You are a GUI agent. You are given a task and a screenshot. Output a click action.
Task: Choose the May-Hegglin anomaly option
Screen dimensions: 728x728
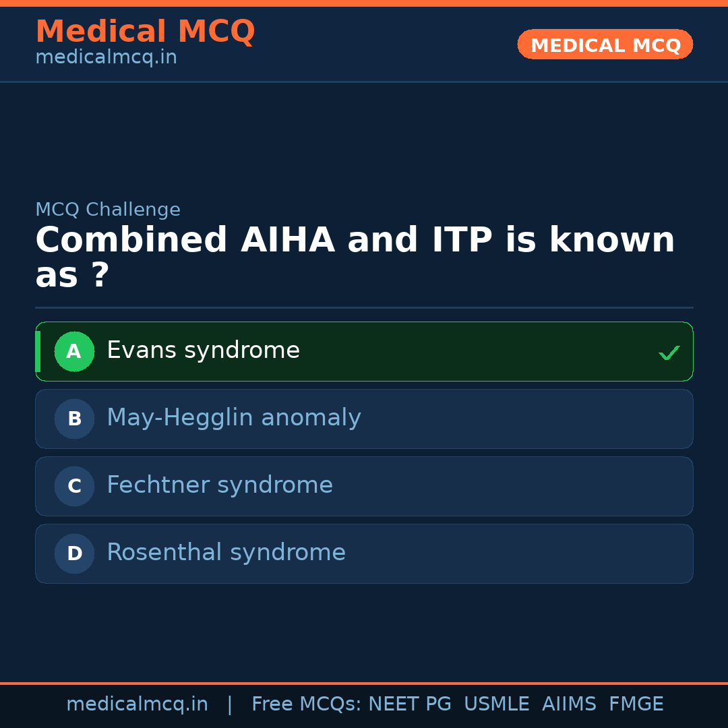(x=233, y=418)
